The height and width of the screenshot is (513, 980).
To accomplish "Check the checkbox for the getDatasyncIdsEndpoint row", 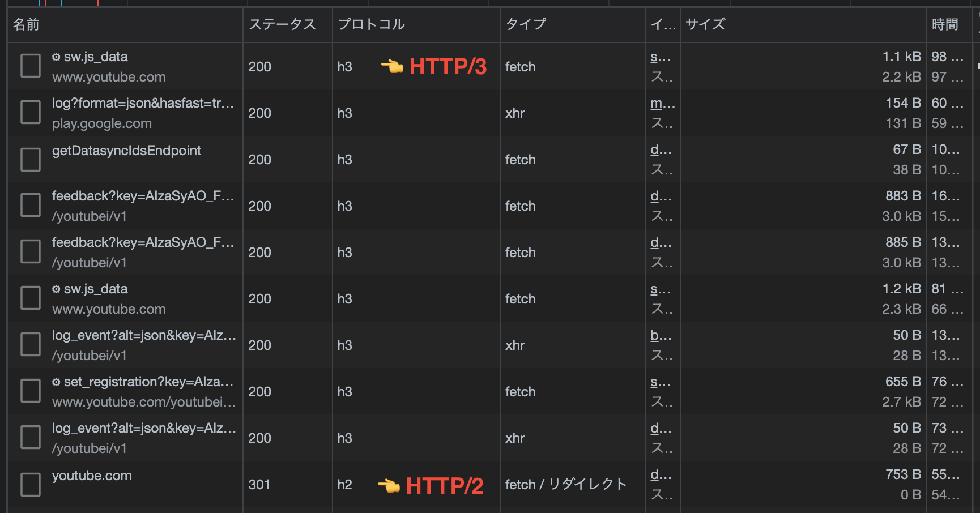I will pyautogui.click(x=30, y=159).
